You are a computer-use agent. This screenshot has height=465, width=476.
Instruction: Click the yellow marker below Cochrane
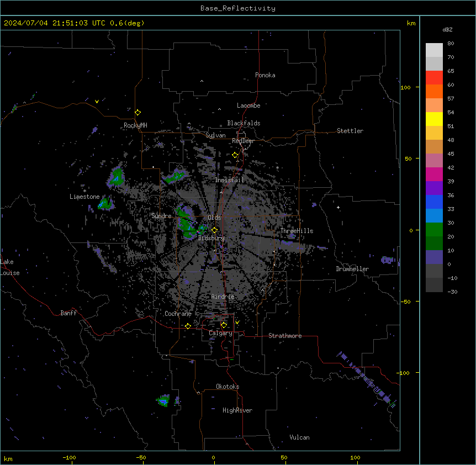(188, 326)
